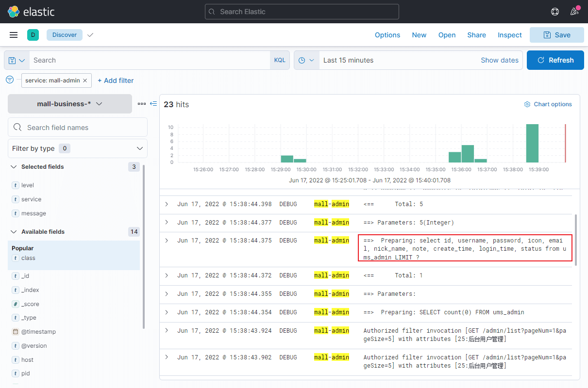The height and width of the screenshot is (388, 588).
Task: Collapse the Available fields section
Action: point(14,232)
